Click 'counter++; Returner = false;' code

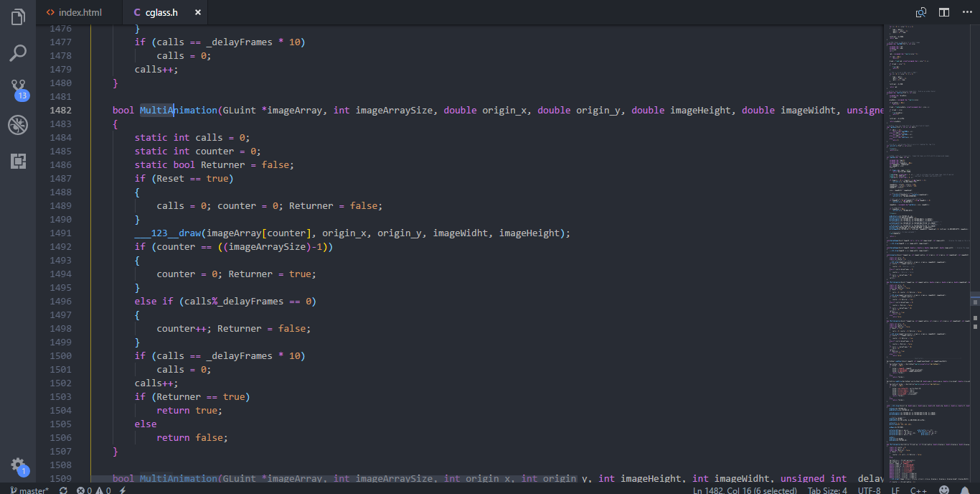click(x=234, y=328)
